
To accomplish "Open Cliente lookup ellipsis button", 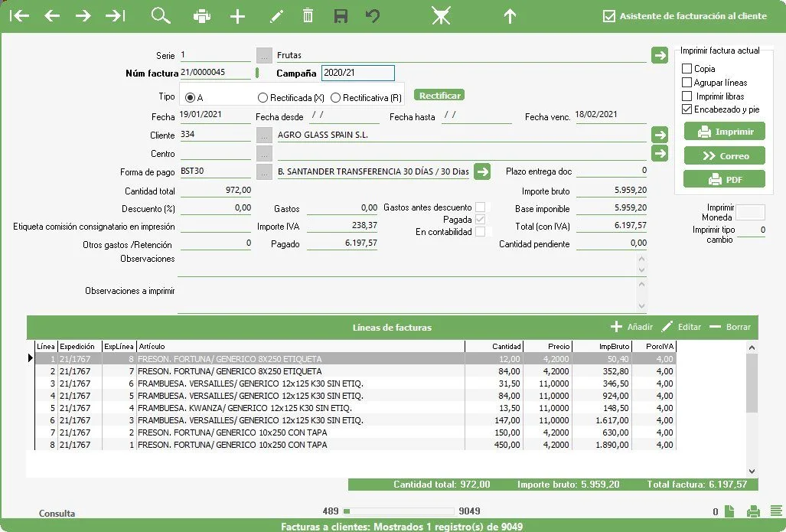I will pyautogui.click(x=264, y=135).
